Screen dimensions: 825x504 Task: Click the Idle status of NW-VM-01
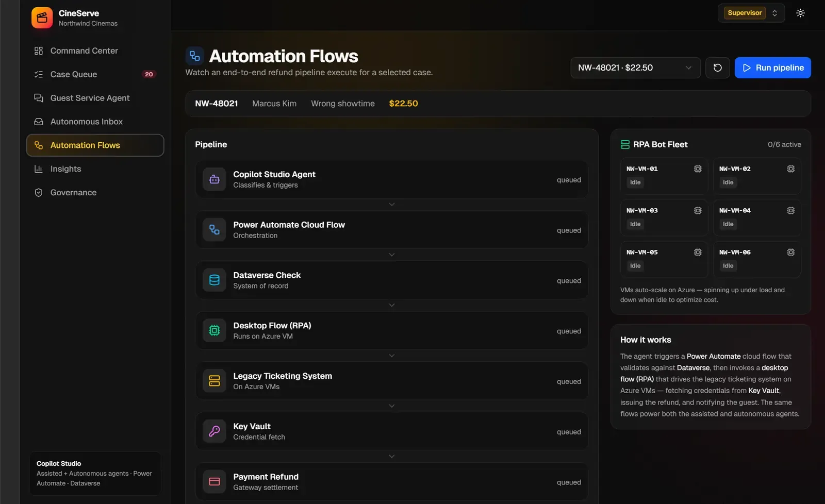[x=635, y=182]
